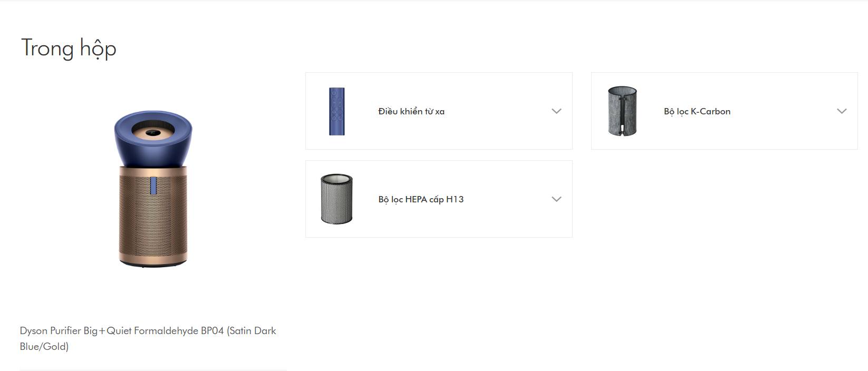Click the black base of the purifier image

(153, 265)
